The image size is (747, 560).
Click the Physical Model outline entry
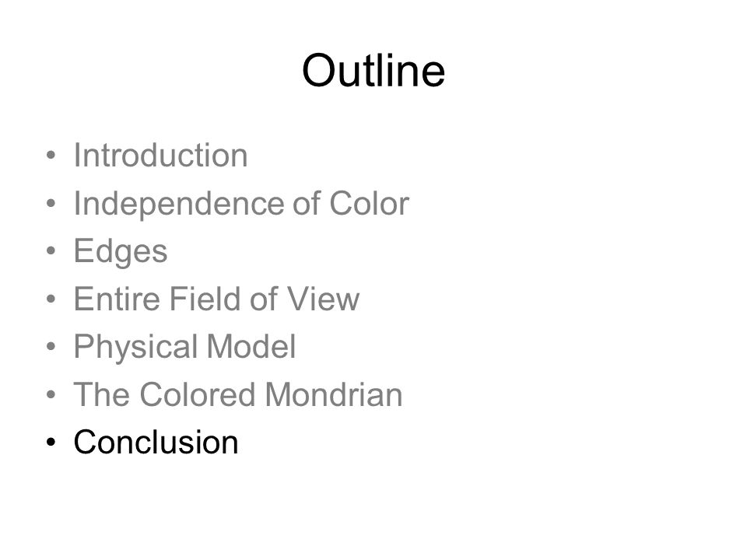pyautogui.click(x=185, y=347)
